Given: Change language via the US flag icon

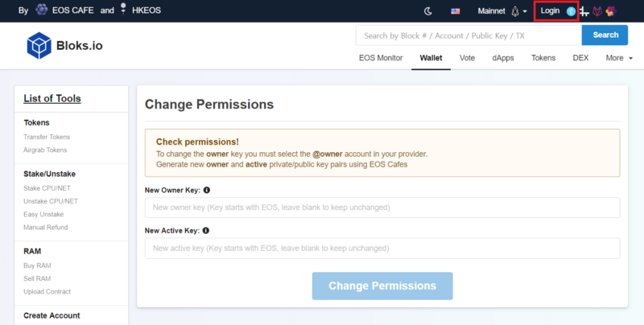Looking at the screenshot, I should (x=455, y=11).
